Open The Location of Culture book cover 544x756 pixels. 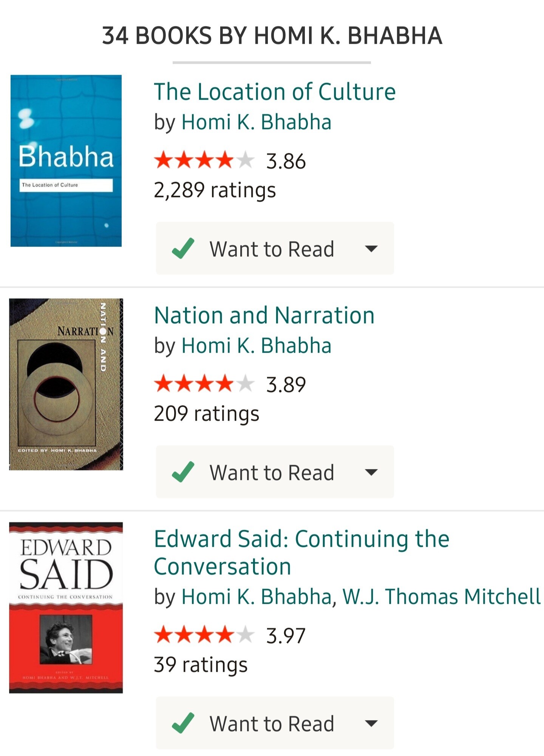(x=66, y=160)
